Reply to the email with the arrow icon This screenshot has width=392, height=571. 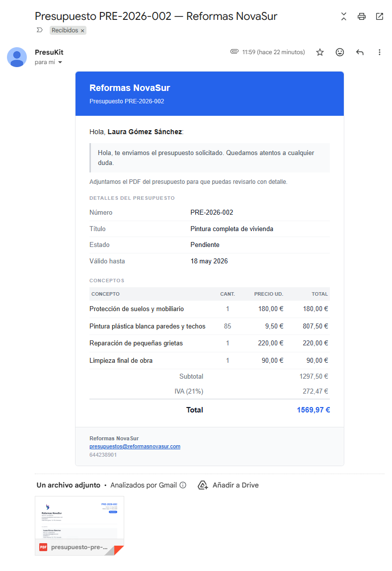[x=360, y=52]
